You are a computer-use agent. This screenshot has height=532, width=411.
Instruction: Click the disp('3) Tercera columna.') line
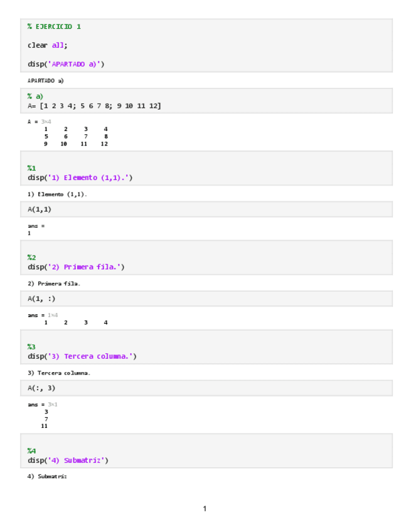pyautogui.click(x=82, y=356)
